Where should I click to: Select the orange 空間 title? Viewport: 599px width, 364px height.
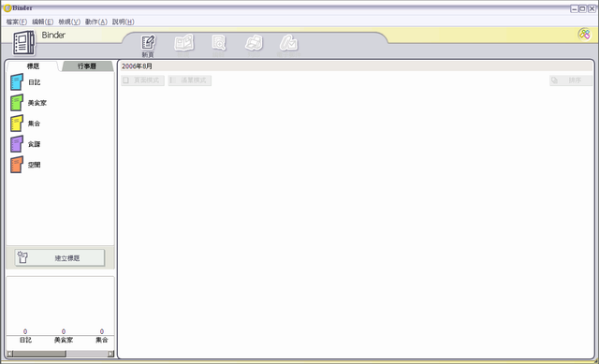pyautogui.click(x=25, y=165)
